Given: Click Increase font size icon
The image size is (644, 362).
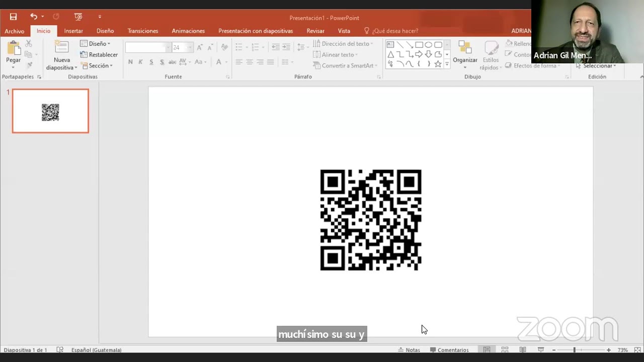Looking at the screenshot, I should [200, 47].
